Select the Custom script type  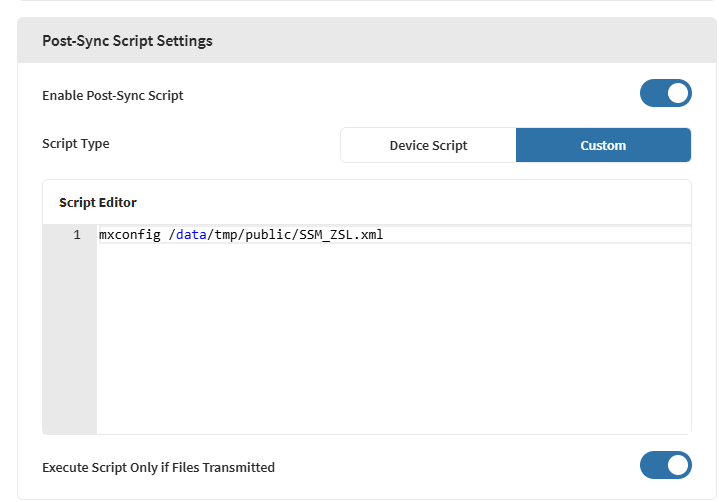(x=603, y=145)
